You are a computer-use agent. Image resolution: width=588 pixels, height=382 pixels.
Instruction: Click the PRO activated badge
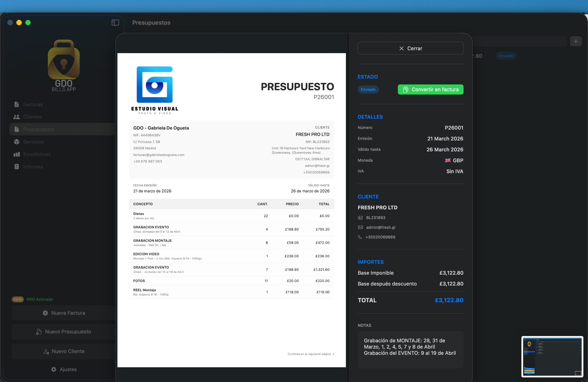click(18, 299)
